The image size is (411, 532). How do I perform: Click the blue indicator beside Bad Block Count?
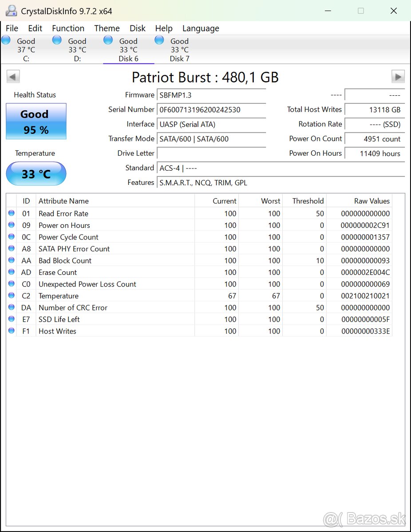coord(11,260)
